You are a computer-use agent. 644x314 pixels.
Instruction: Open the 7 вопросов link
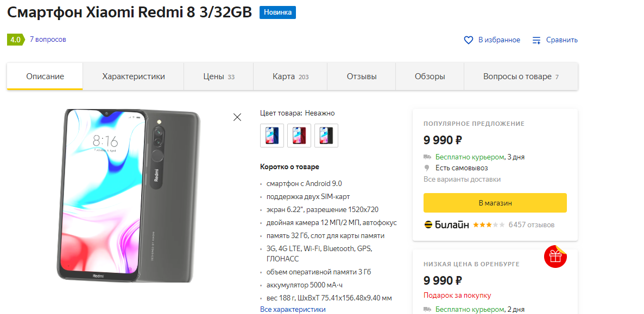tap(48, 40)
